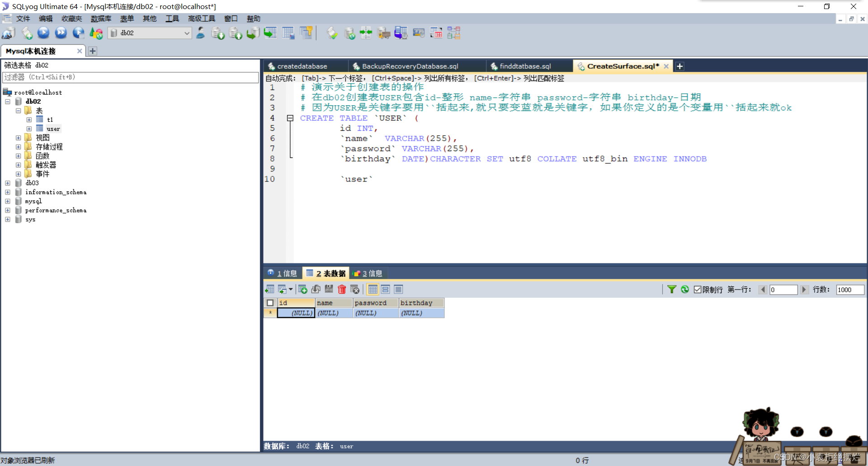Open the 数据库 menu

(x=101, y=19)
